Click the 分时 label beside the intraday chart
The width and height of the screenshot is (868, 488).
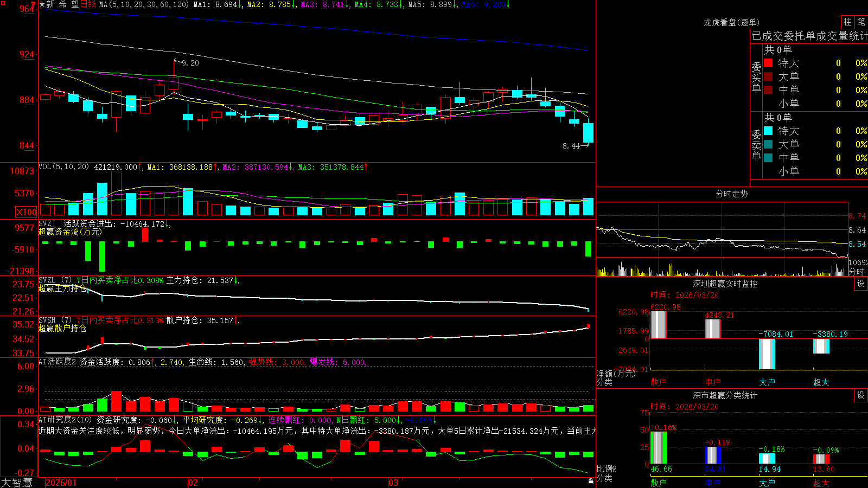(x=857, y=271)
